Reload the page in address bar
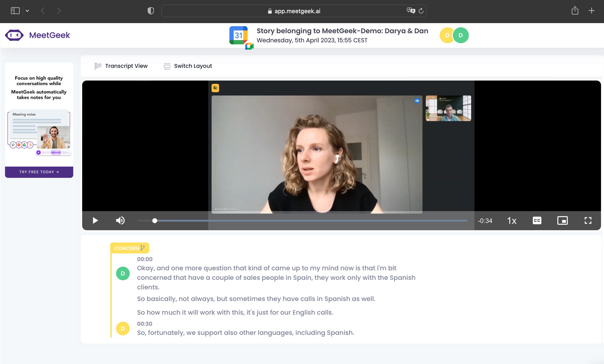This screenshot has width=604, height=364. pyautogui.click(x=421, y=11)
